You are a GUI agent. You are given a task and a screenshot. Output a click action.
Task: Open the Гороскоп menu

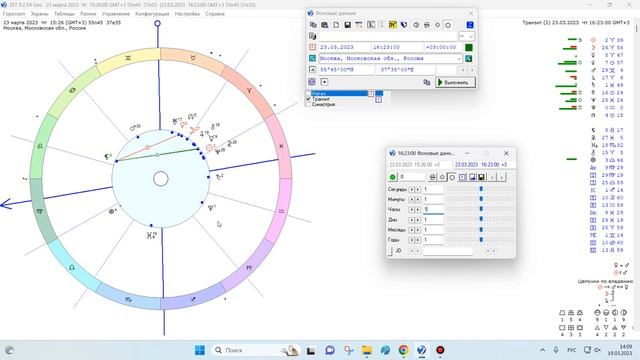[x=14, y=14]
